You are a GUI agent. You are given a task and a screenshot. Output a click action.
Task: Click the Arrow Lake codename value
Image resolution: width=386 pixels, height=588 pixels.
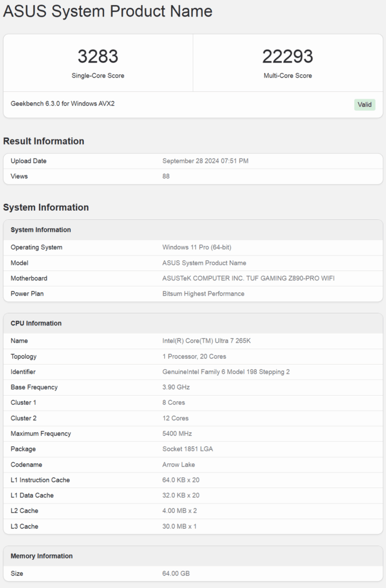179,465
